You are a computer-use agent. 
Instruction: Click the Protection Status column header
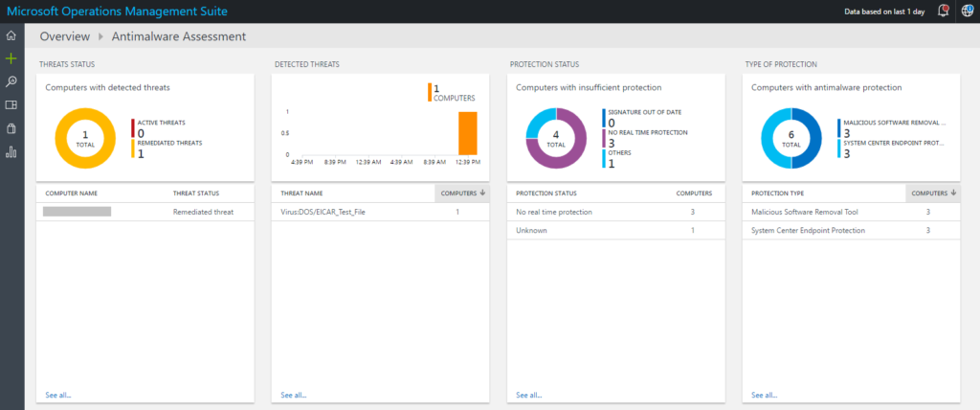(546, 194)
